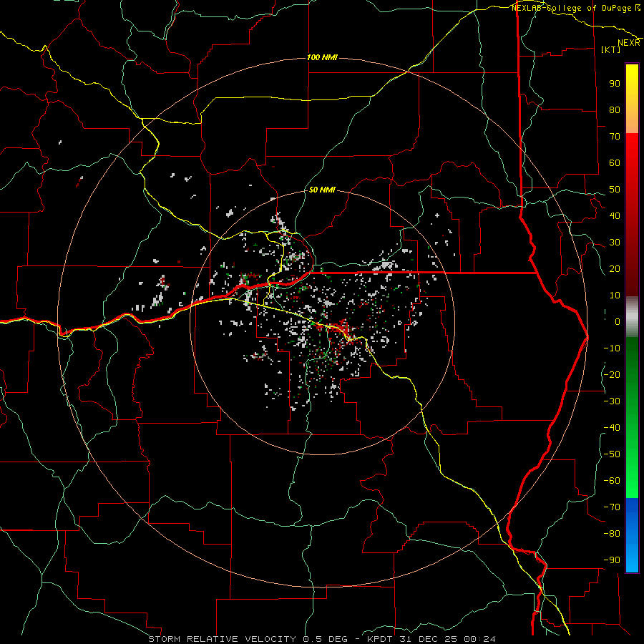Click the -30 value on velocity scale

click(x=612, y=401)
